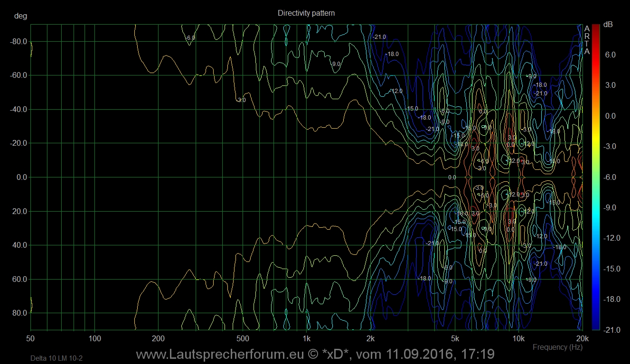The height and width of the screenshot is (364, 630).
Task: Click the 0.0 tick on the degree axis
Action: [20, 177]
